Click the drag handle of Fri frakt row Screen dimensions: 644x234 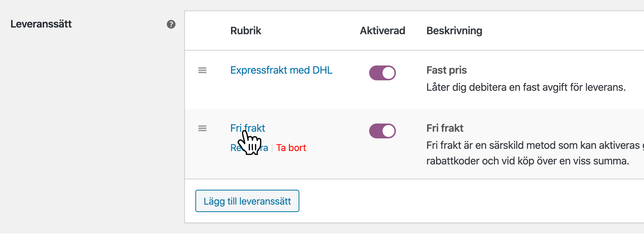coord(202,128)
